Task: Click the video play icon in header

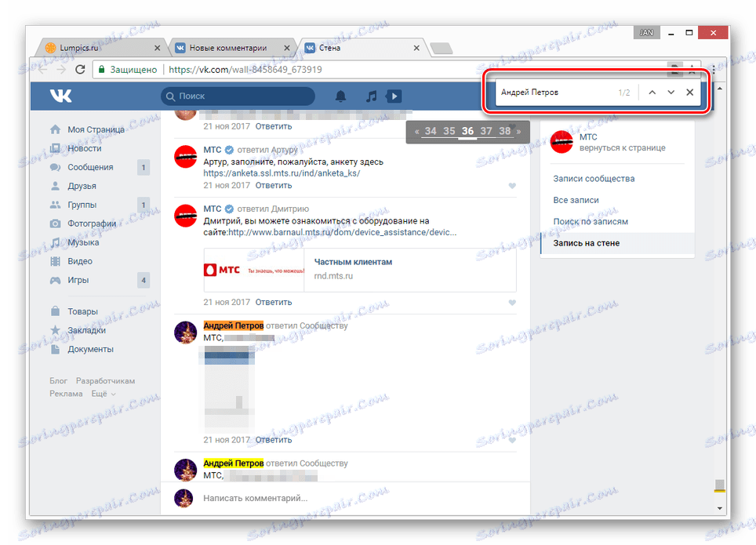Action: (x=394, y=96)
